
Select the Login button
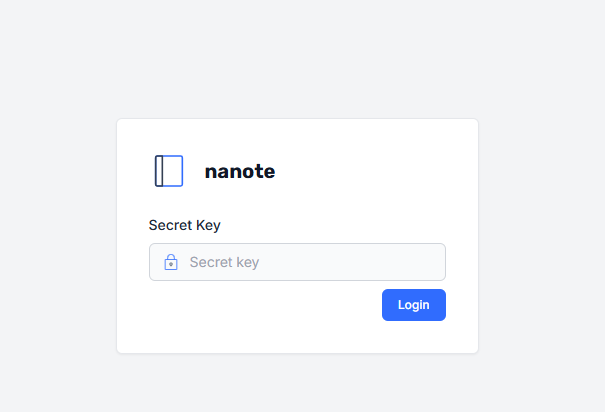[x=414, y=305]
